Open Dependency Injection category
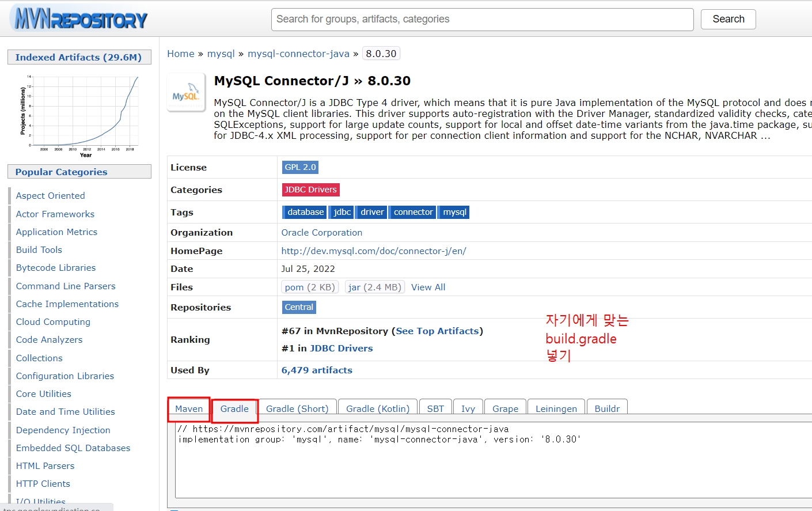 (63, 430)
